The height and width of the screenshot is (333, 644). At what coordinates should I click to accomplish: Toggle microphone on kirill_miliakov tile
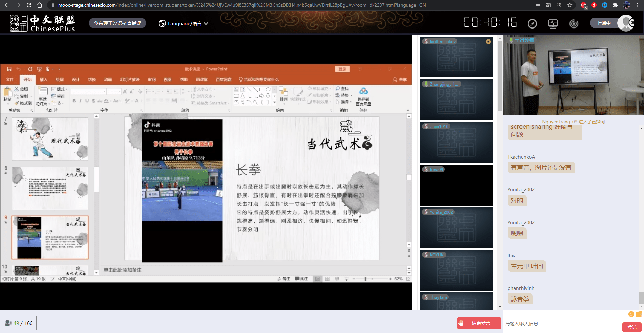click(x=426, y=41)
